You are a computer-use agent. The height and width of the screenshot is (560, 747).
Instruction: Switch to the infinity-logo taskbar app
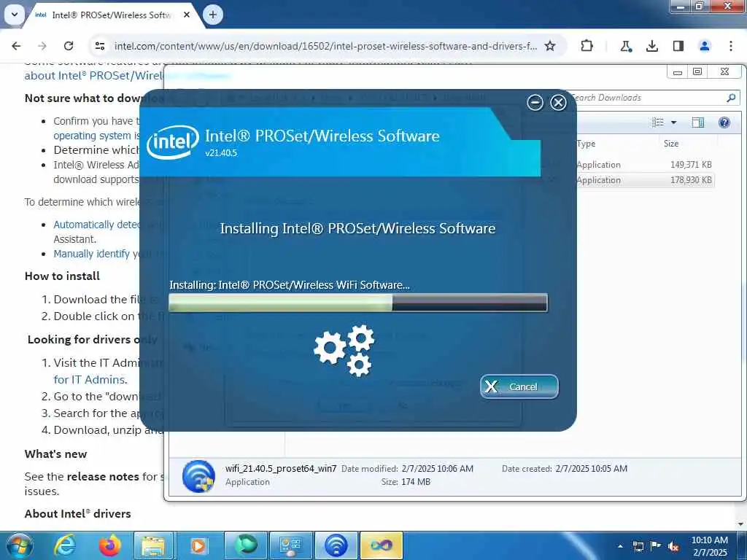click(382, 545)
